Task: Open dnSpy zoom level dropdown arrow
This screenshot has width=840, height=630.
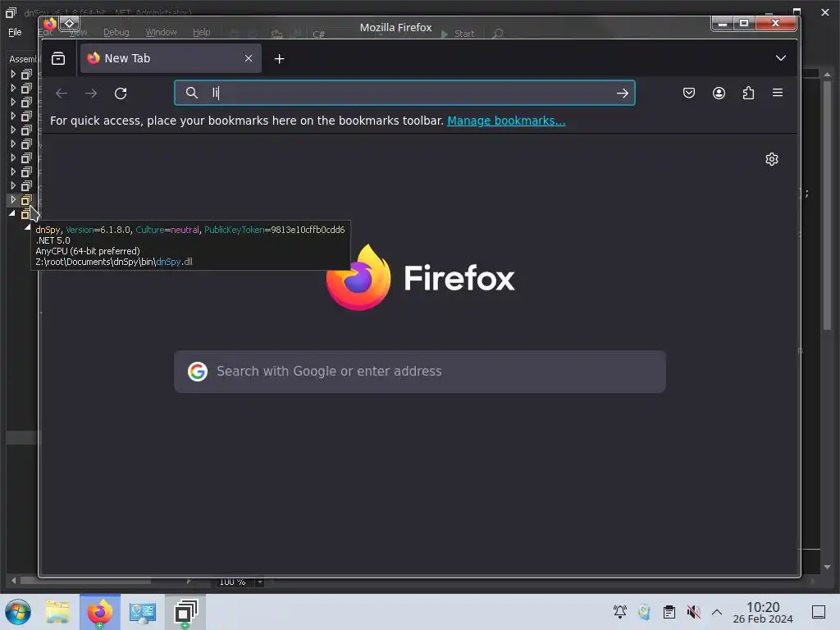Action: click(260, 582)
